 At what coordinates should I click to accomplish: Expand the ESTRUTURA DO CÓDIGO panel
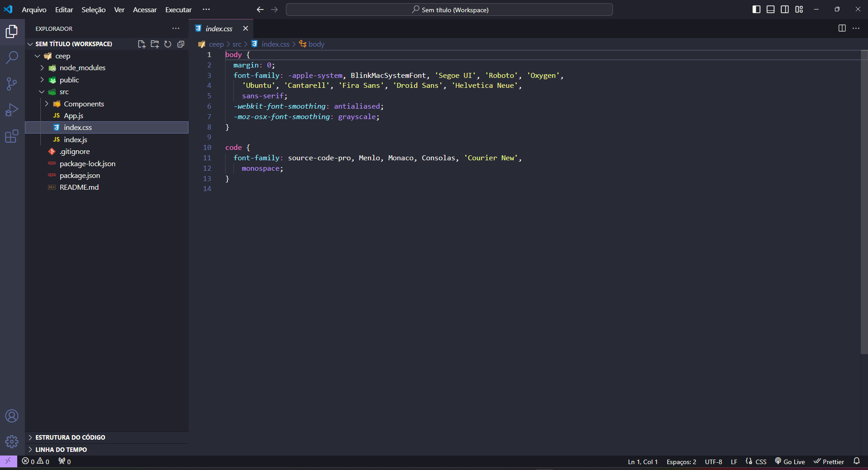point(107,437)
